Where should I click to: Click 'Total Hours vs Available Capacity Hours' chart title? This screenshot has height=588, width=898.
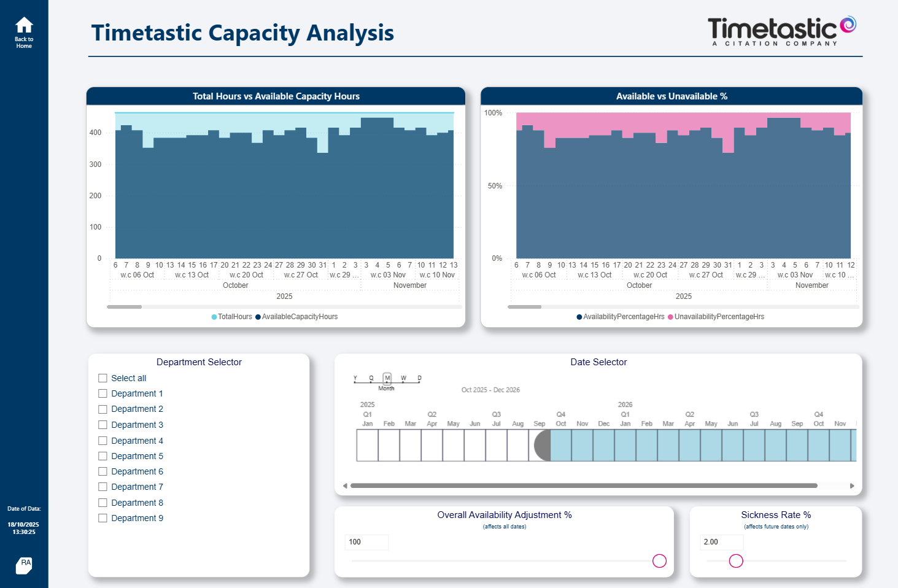coord(276,96)
